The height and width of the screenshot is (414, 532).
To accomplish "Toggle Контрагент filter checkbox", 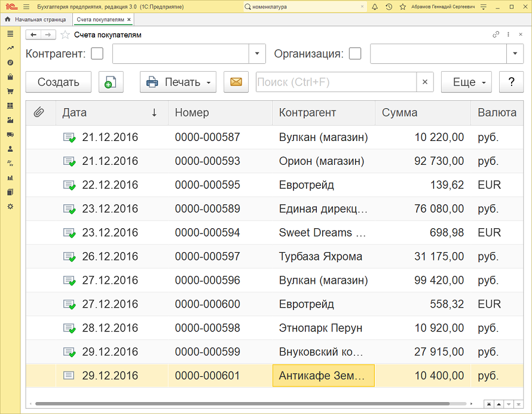I will 97,54.
